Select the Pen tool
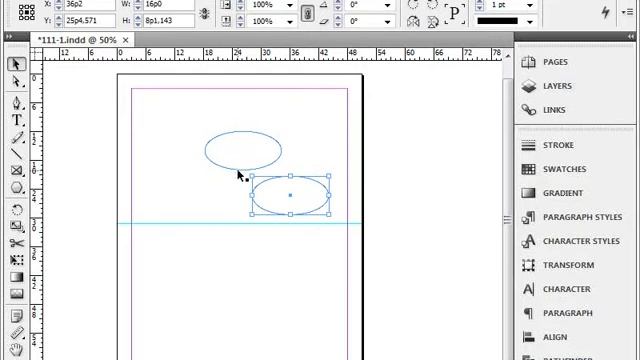Screen dimensions: 640x360 pyautogui.click(x=16, y=103)
